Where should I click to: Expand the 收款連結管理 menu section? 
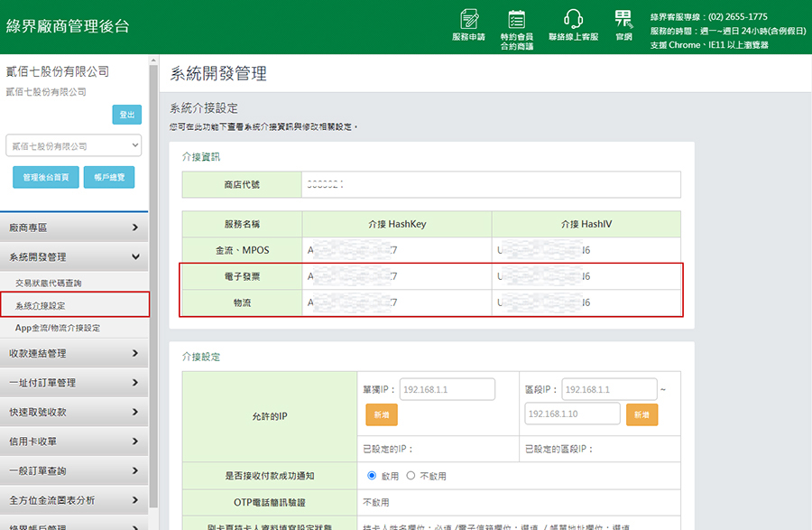tap(74, 353)
